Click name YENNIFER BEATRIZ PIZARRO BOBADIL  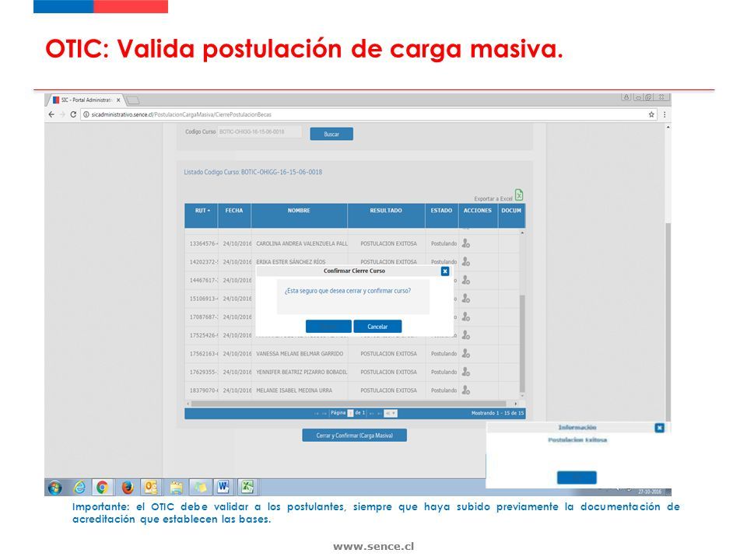(302, 373)
